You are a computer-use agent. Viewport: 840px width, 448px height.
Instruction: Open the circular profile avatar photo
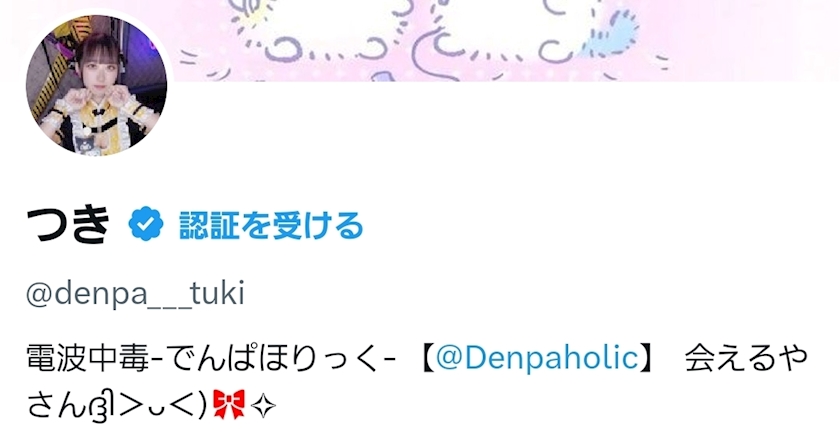pos(96,85)
